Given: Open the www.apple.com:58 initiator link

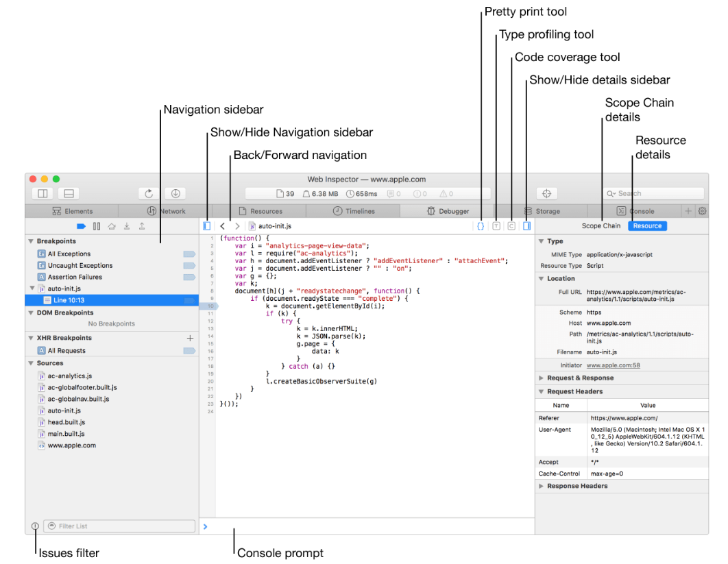Looking at the screenshot, I should pos(613,365).
